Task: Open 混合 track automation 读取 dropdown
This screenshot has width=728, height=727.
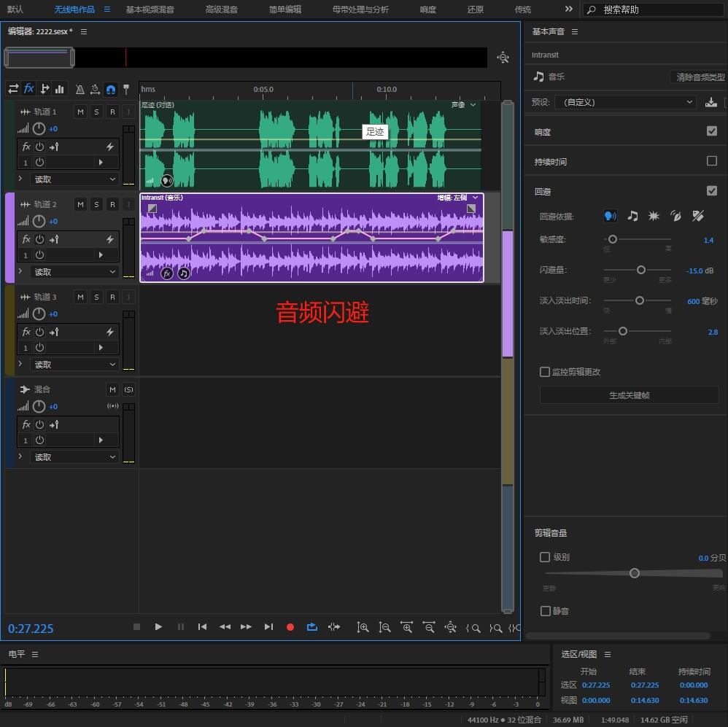Action: click(x=74, y=457)
